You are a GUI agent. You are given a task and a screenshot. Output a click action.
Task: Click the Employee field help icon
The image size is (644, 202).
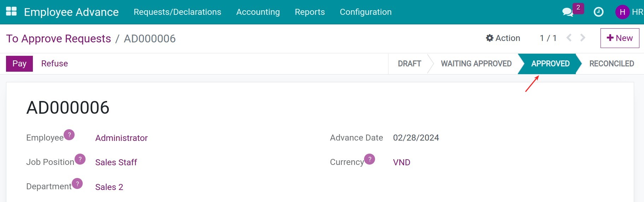69,135
